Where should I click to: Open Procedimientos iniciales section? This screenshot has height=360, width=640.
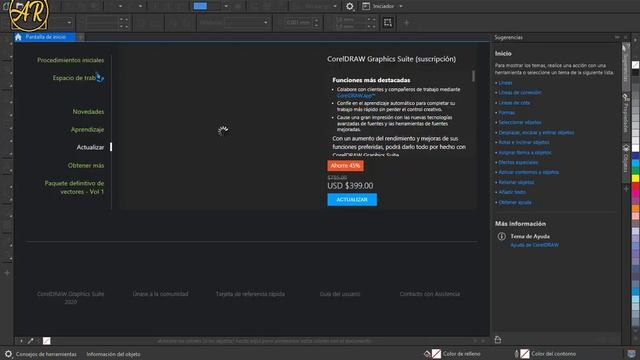click(71, 60)
